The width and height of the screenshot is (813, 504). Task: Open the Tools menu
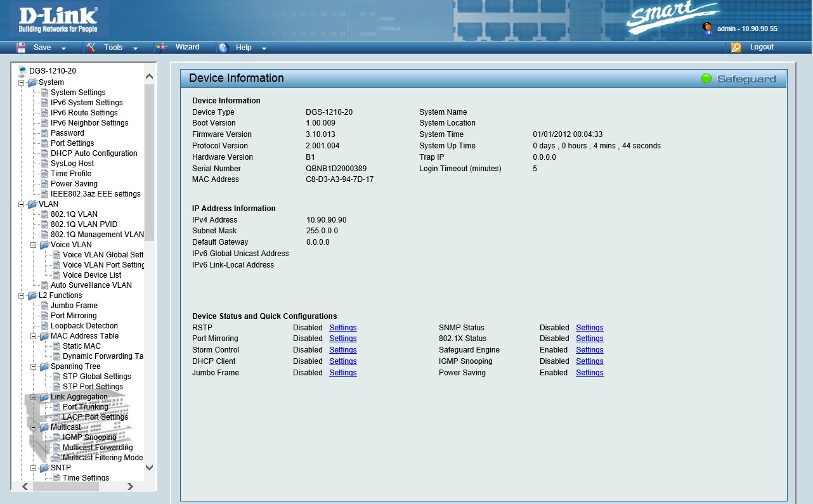[113, 48]
